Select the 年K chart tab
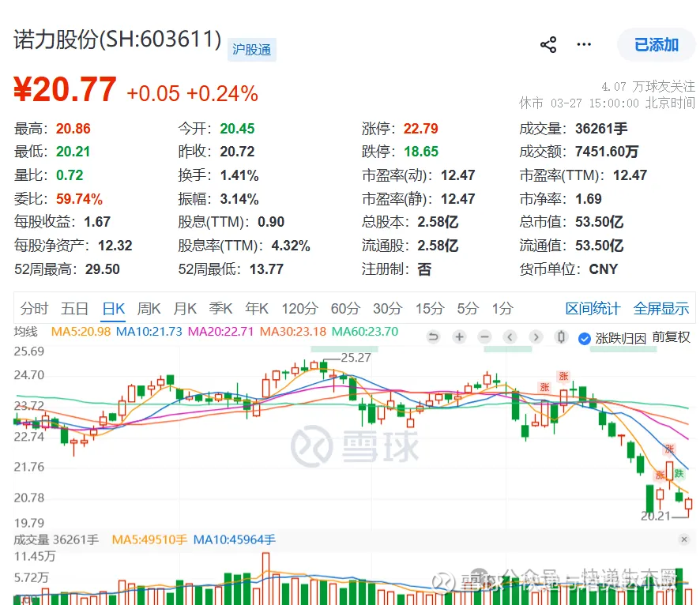700x605 pixels. tap(257, 308)
